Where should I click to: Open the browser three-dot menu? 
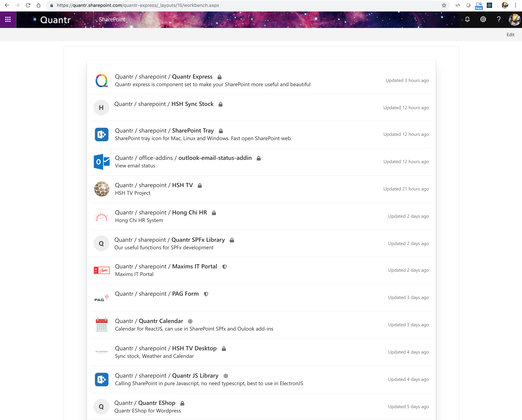point(515,5)
